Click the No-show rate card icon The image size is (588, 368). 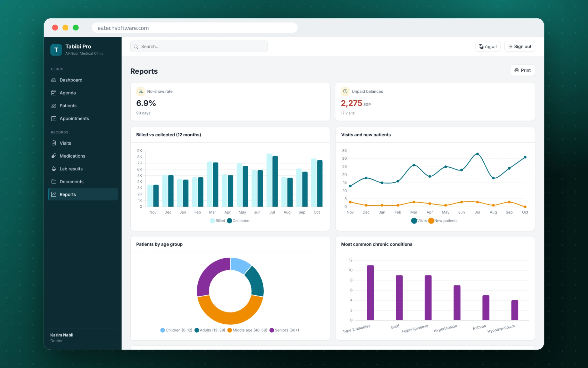coord(141,92)
